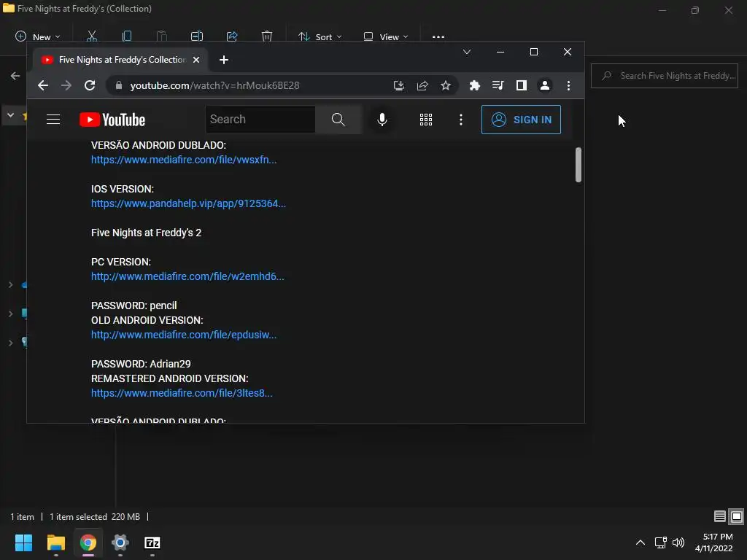The image size is (747, 560).
Task: Go back in Chrome browser
Action: [x=43, y=85]
